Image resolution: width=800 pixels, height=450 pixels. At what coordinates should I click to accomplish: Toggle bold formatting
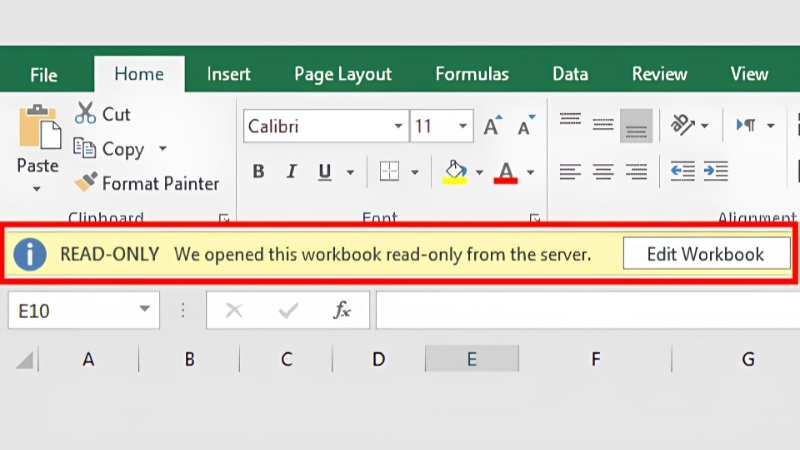coord(259,171)
